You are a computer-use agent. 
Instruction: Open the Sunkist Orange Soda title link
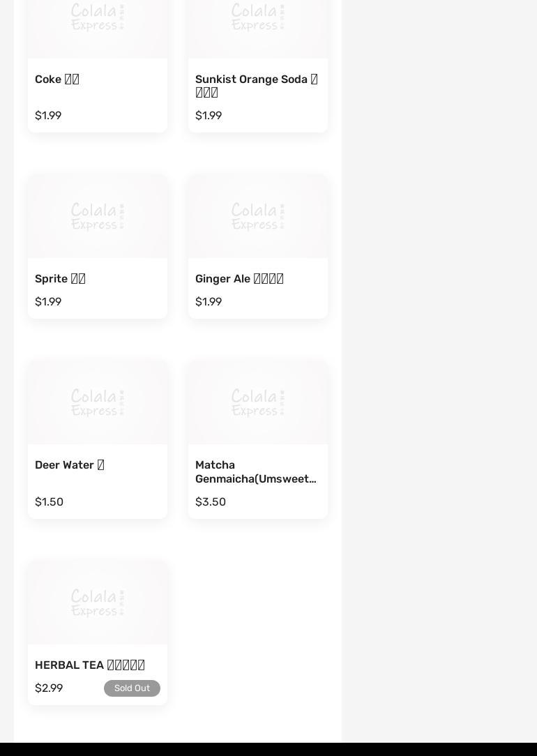(x=256, y=86)
